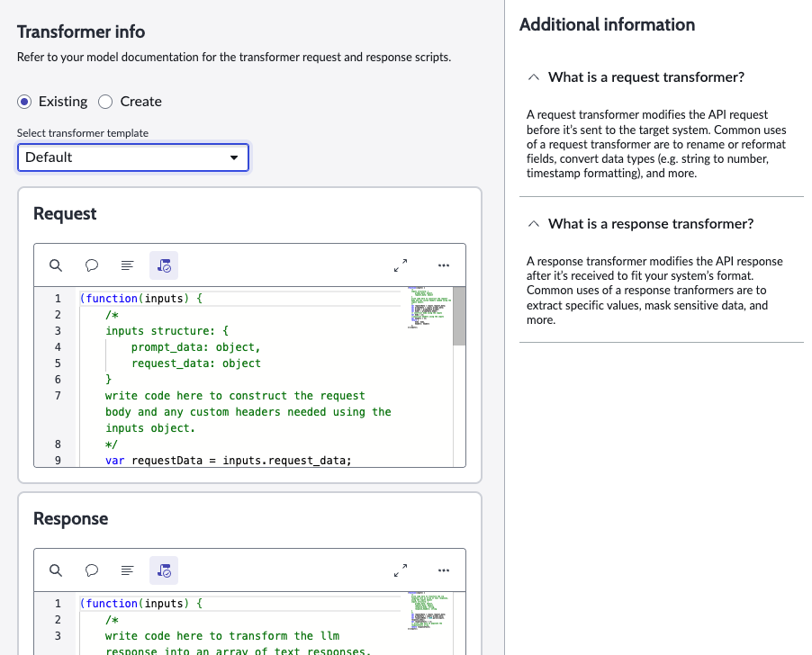Click 'request_data: object' line in Request code
Image resolution: width=812 pixels, height=655 pixels.
pyautogui.click(x=195, y=363)
